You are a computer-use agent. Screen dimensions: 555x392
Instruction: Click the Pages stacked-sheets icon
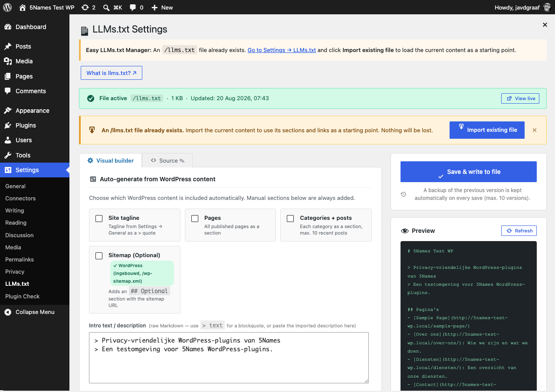[x=8, y=76]
